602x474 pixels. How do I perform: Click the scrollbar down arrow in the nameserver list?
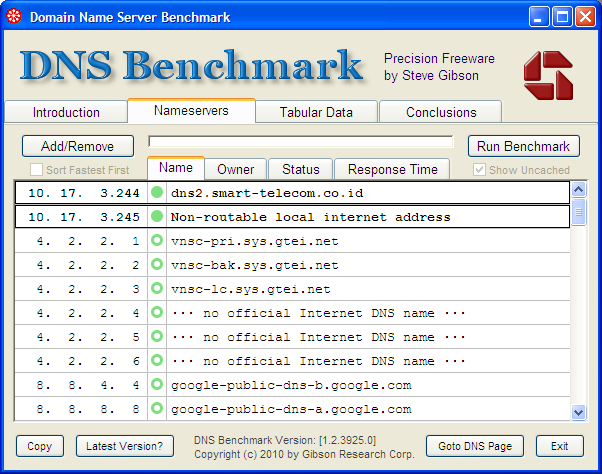[578, 413]
